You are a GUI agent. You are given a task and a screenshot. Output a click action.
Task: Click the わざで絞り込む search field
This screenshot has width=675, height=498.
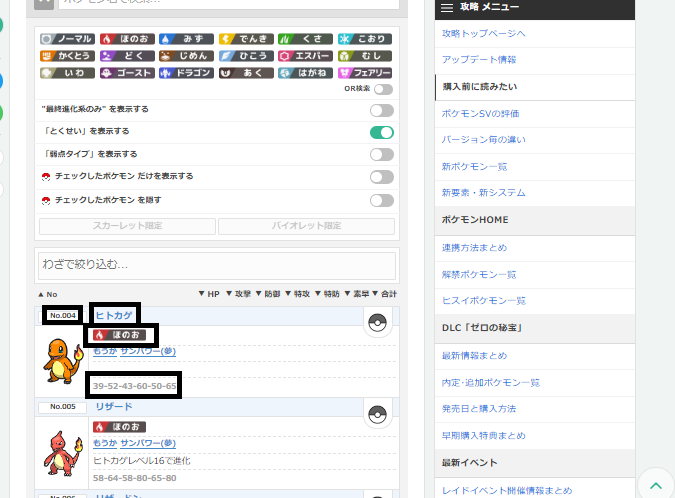tap(217, 265)
